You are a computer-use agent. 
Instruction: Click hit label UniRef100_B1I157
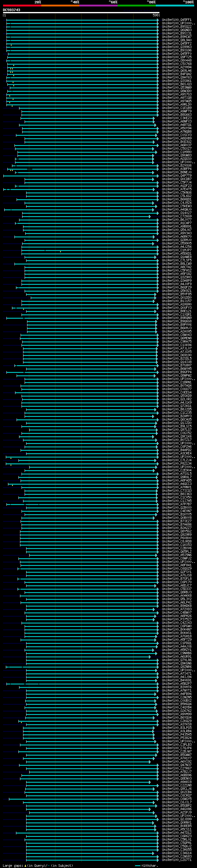pos(176,301)
